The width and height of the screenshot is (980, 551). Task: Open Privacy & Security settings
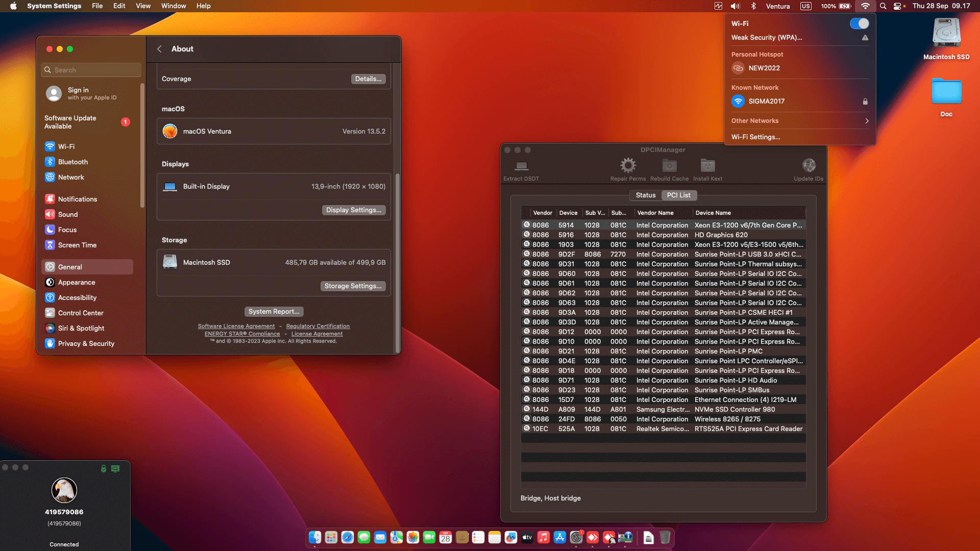[x=86, y=343]
